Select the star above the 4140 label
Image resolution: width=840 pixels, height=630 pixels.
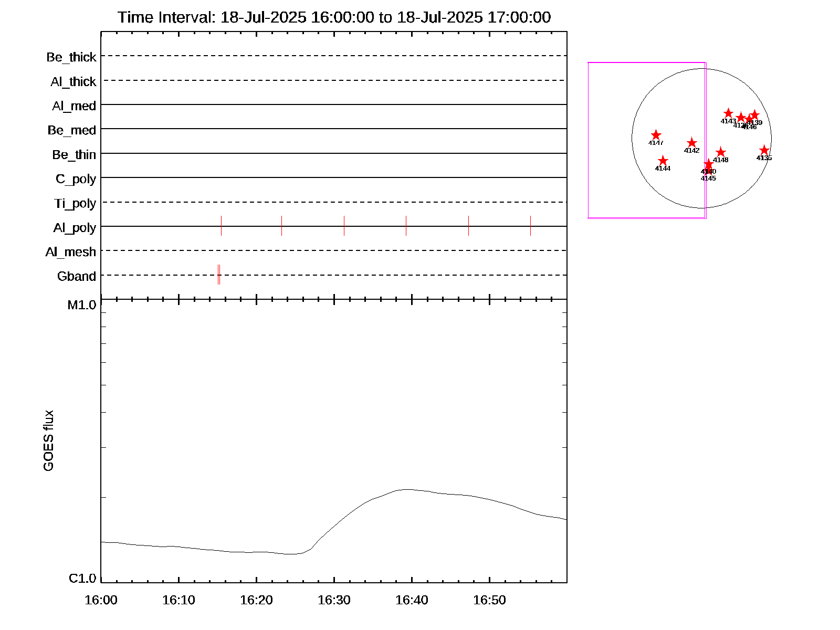(708, 164)
